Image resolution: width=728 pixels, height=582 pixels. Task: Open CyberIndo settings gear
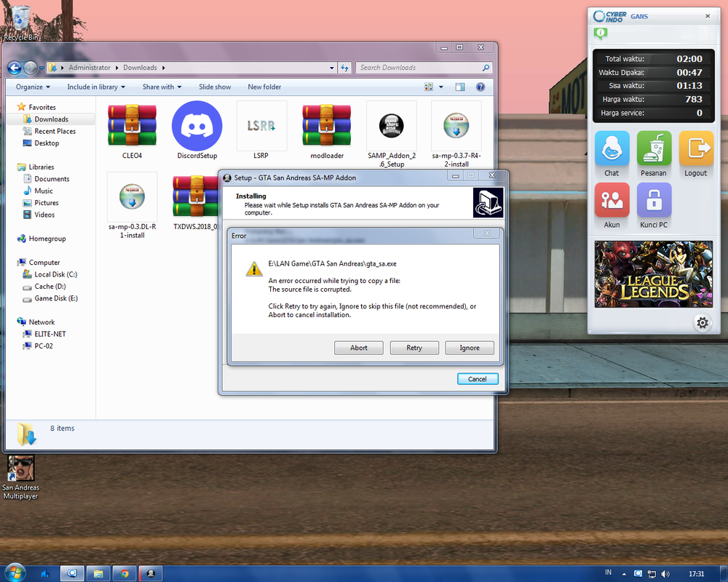703,322
